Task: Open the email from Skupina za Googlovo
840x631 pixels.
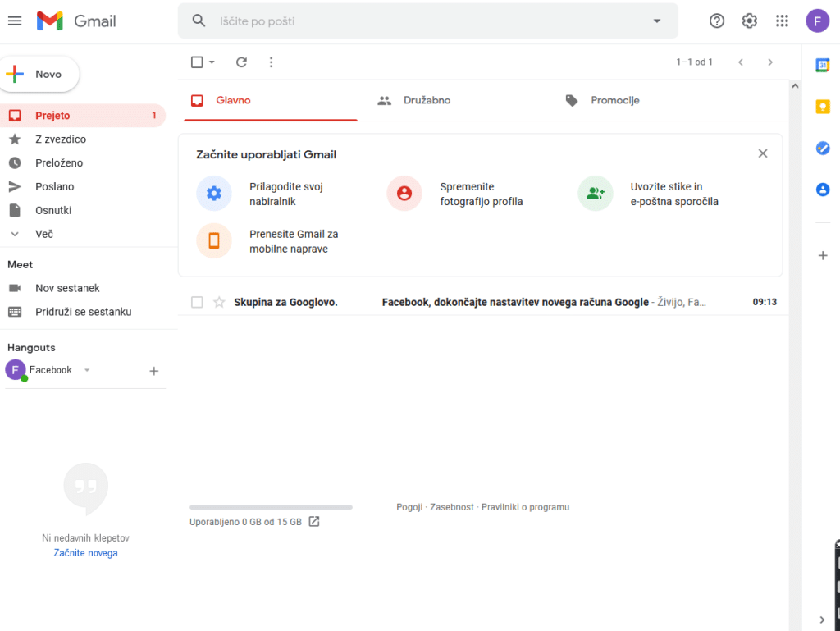Action: (483, 302)
